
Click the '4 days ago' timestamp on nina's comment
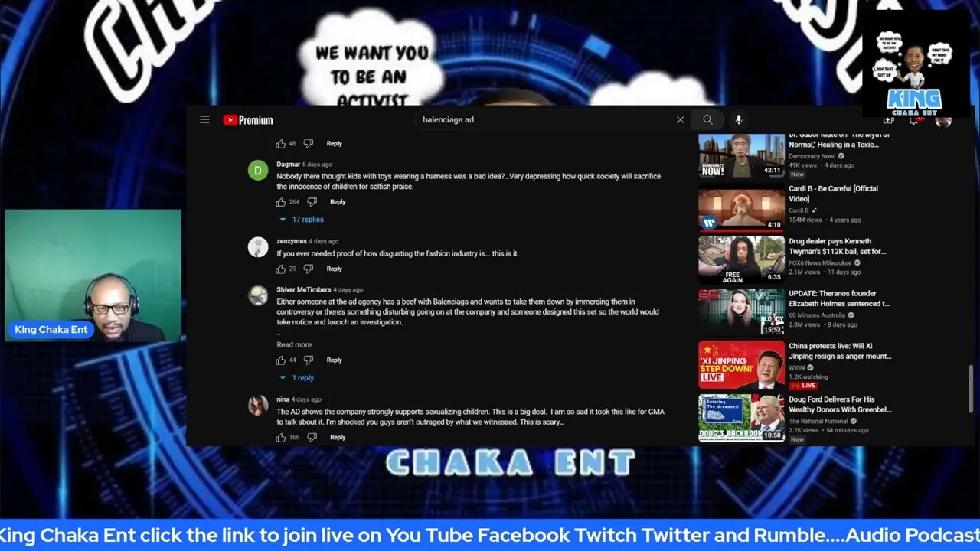click(306, 399)
